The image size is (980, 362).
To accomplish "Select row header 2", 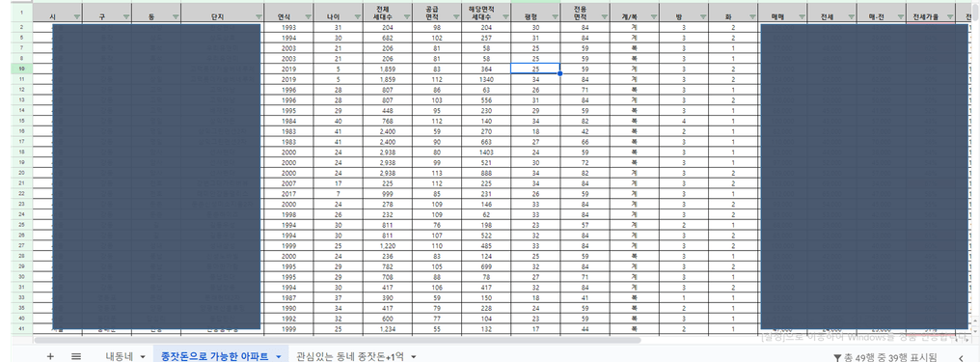I will [x=22, y=27].
